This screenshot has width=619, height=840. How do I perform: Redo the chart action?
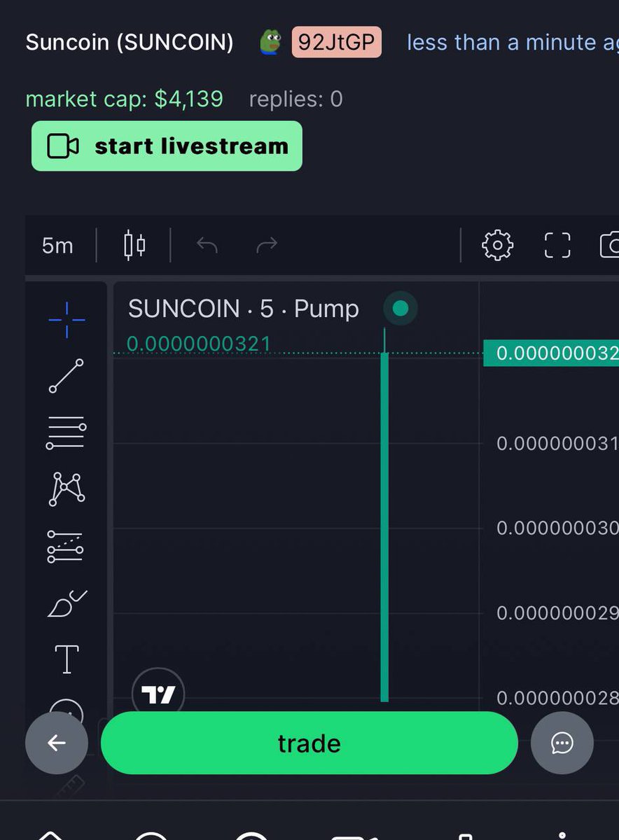point(267,245)
